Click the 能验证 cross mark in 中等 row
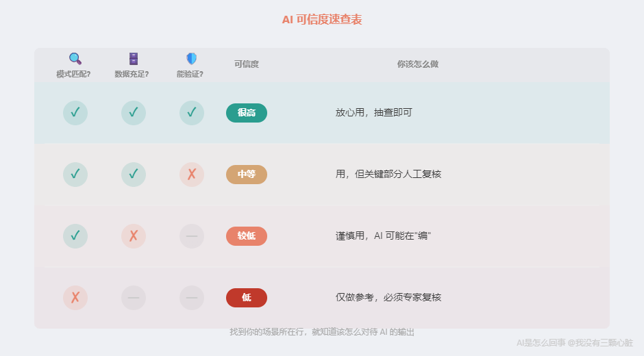 click(x=192, y=175)
